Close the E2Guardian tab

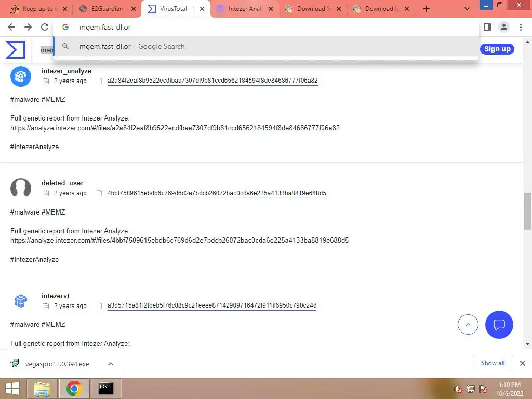tap(134, 9)
